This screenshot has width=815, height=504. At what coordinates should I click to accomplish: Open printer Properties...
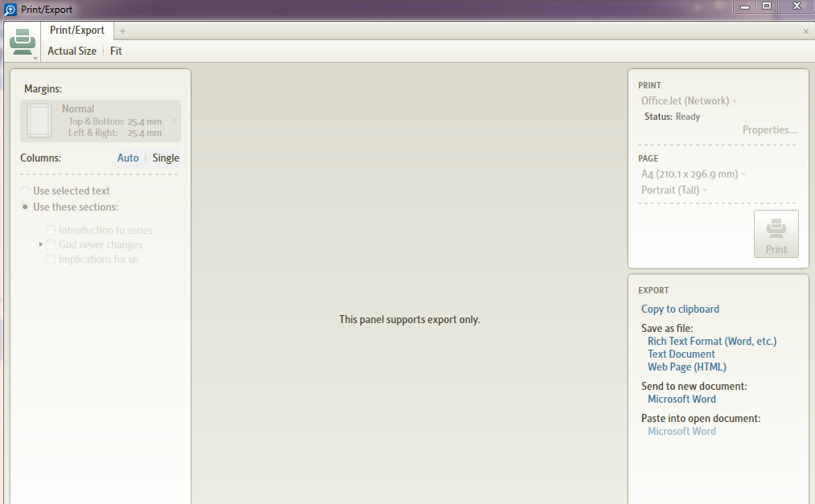pos(769,129)
